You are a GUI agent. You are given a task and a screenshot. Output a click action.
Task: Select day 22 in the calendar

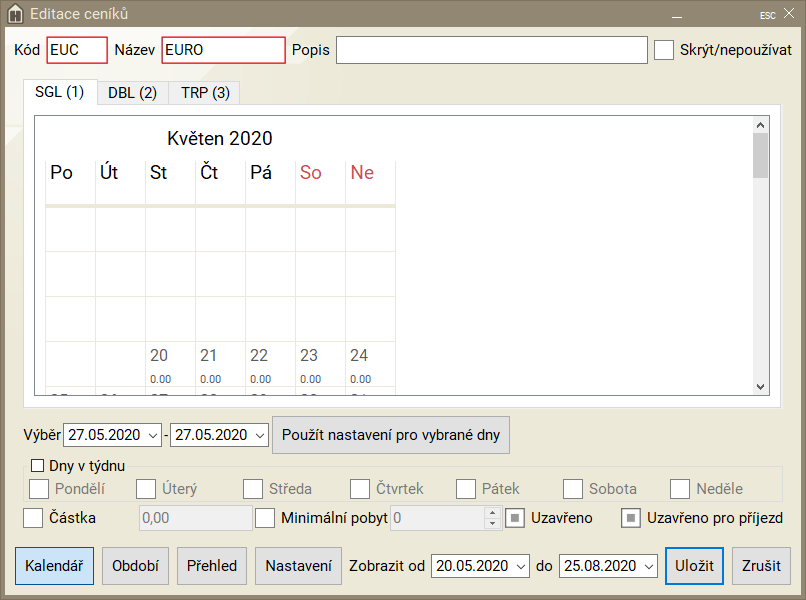pos(259,365)
